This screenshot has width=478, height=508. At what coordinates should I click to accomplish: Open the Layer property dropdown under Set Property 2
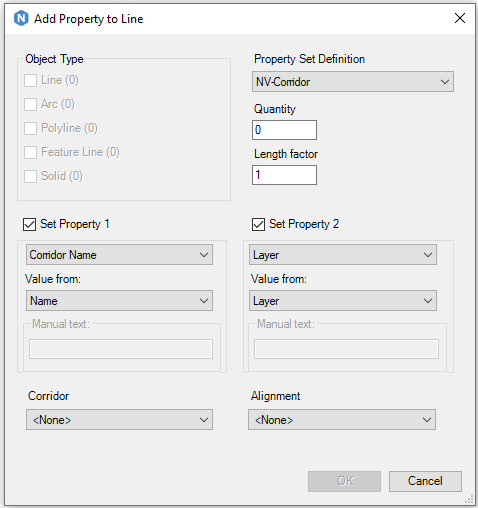[343, 255]
